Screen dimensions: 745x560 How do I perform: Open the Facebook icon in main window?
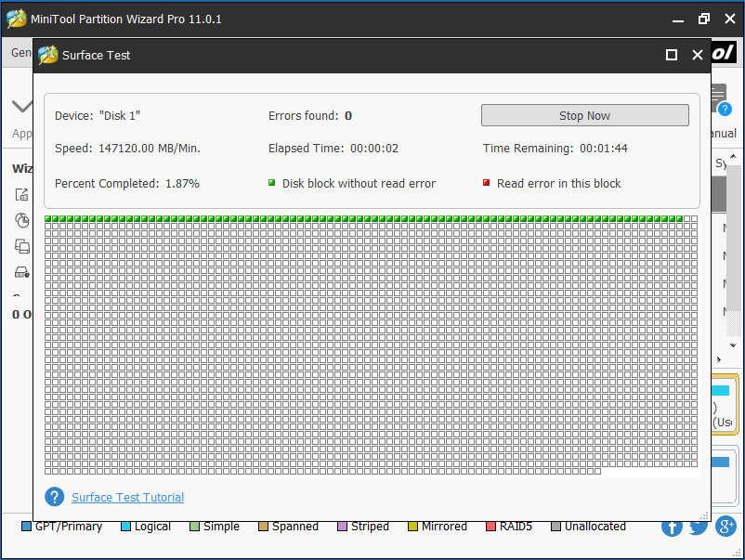tap(672, 527)
